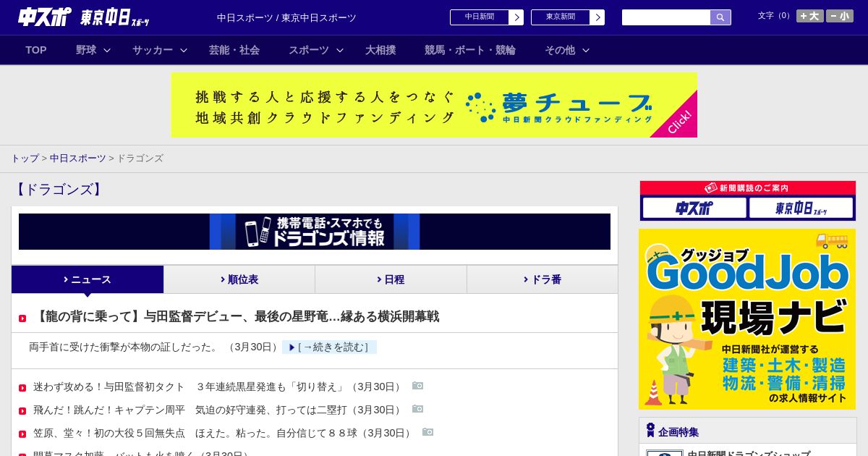Screen dimensions: 868x456
Task: Click 中日スポーツ / 東京中日スポーツ header text
Action: coord(286,18)
